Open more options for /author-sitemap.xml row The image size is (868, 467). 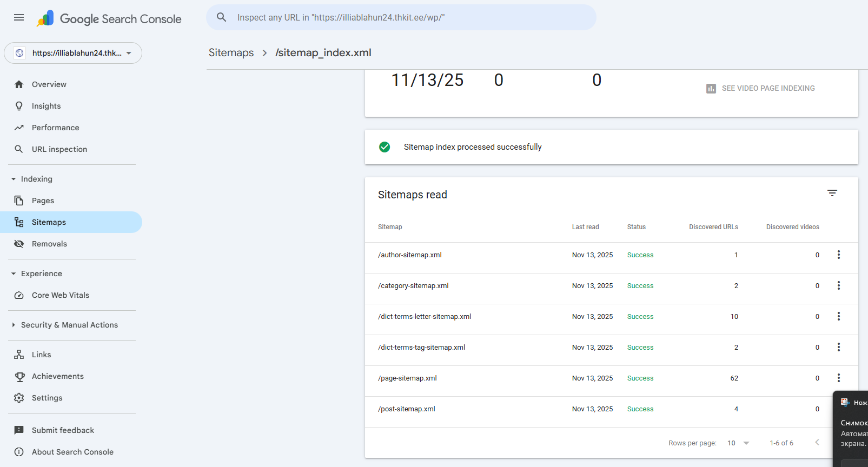tap(838, 255)
